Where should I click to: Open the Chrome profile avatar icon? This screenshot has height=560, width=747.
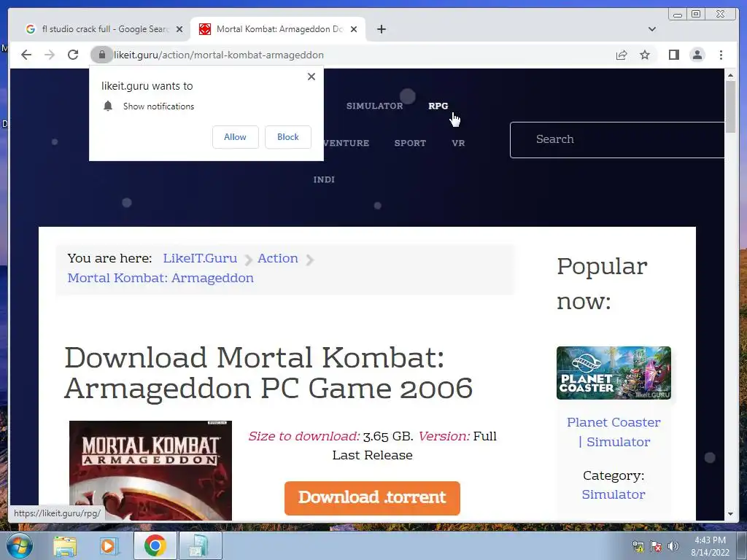[697, 55]
